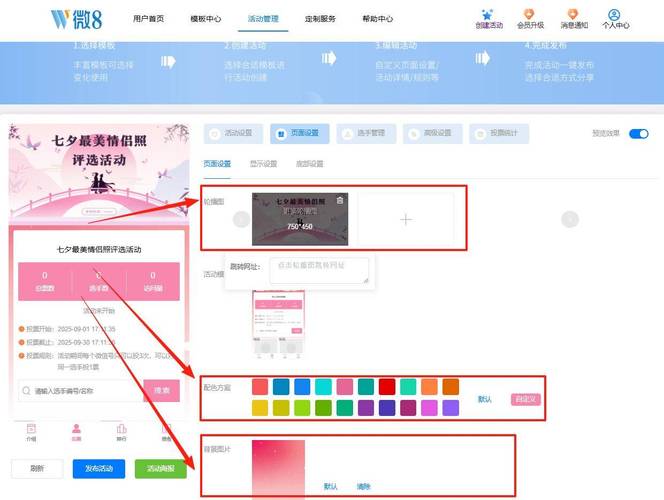Select underlined 页面设置 sub-tab
Screen dimensions: 664x500
[217, 164]
